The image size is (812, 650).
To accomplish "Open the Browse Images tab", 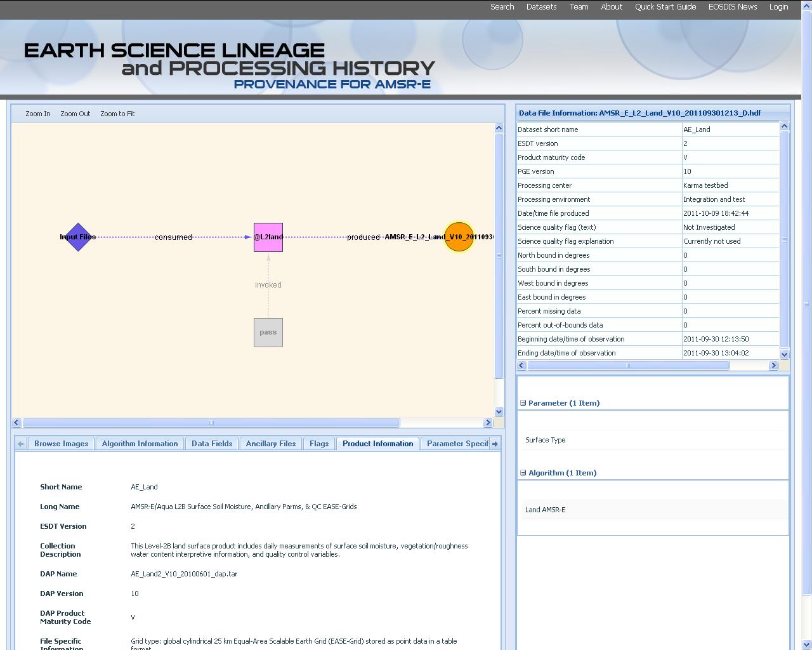I will pos(62,444).
